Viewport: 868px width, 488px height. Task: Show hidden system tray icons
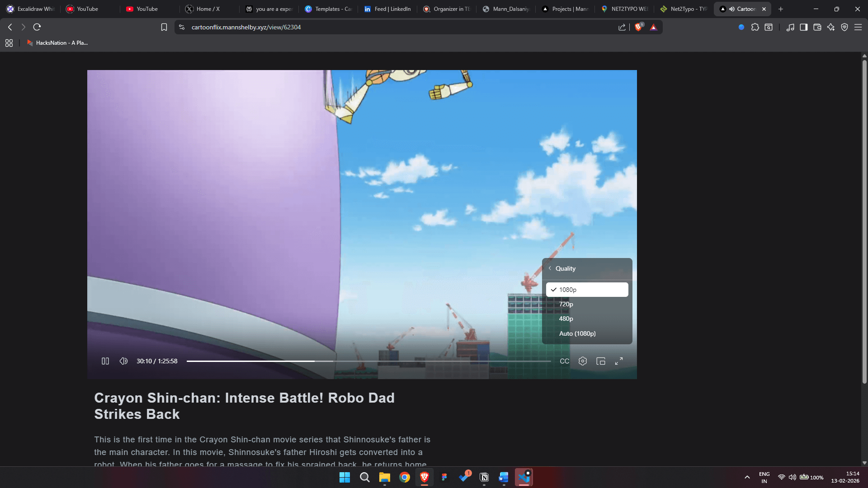coord(747,477)
